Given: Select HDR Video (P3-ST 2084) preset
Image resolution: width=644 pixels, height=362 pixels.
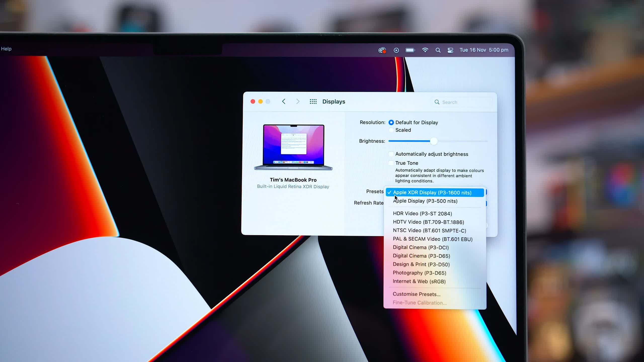Looking at the screenshot, I should pos(422,213).
